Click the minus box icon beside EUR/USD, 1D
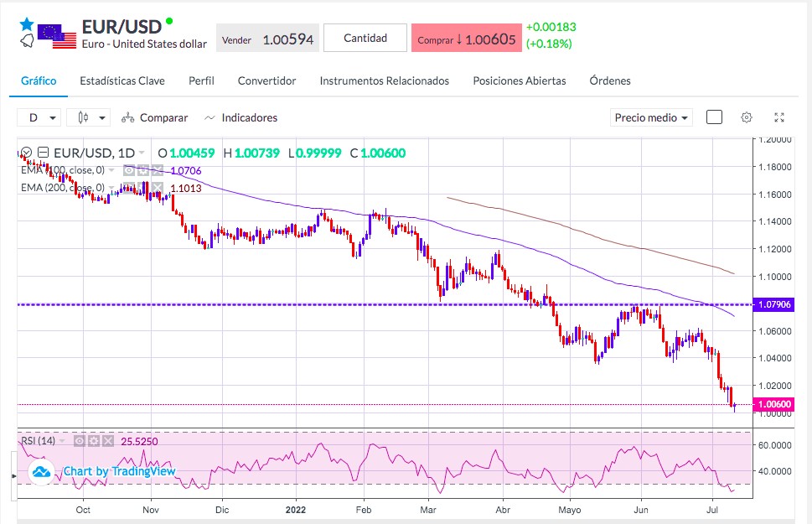The width and height of the screenshot is (812, 524). click(44, 153)
